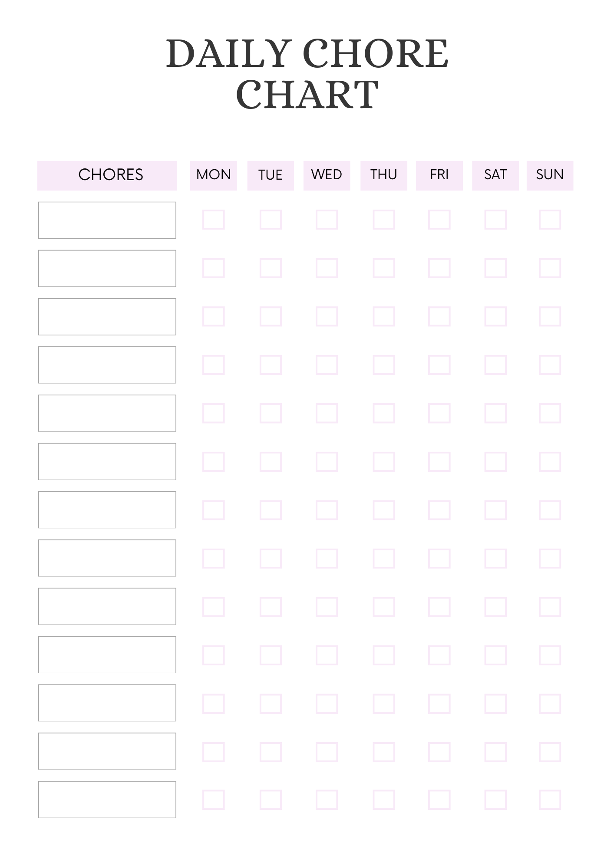614x868 pixels.
Task: Tick the SUN checkbox in the first row
Action: coord(550,220)
